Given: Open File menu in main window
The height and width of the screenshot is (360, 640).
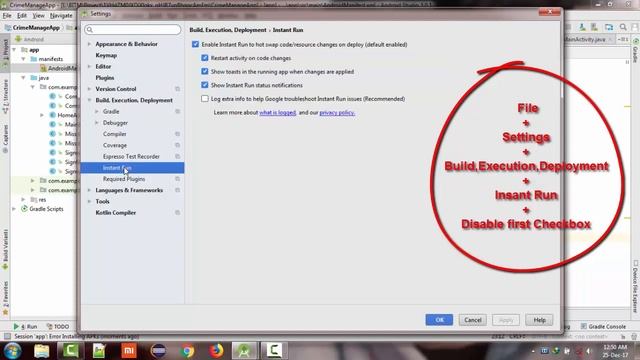Looking at the screenshot, I should [x=7, y=16].
